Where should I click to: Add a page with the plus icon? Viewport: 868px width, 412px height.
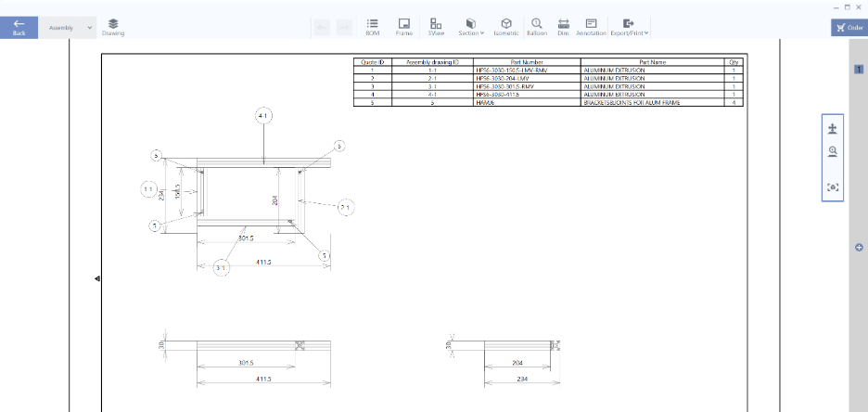tap(859, 248)
